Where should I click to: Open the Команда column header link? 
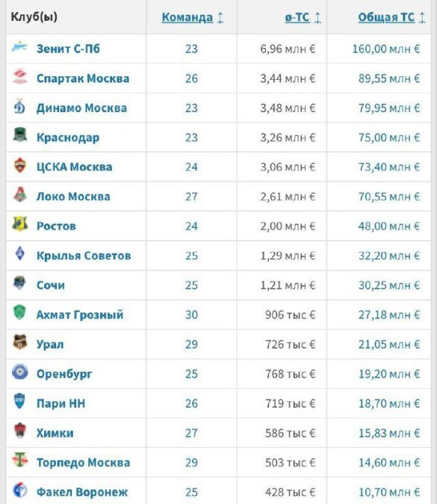click(187, 17)
